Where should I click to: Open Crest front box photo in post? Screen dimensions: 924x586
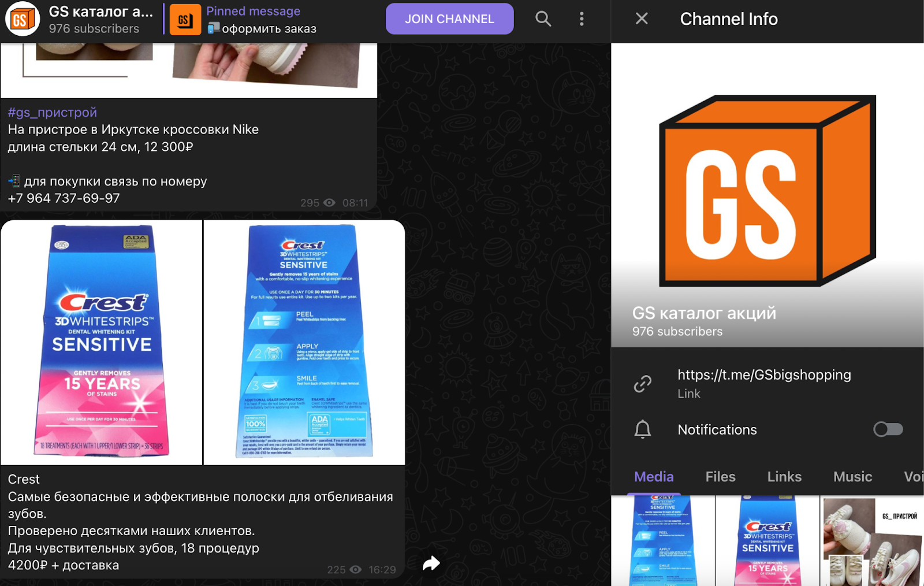tap(102, 342)
